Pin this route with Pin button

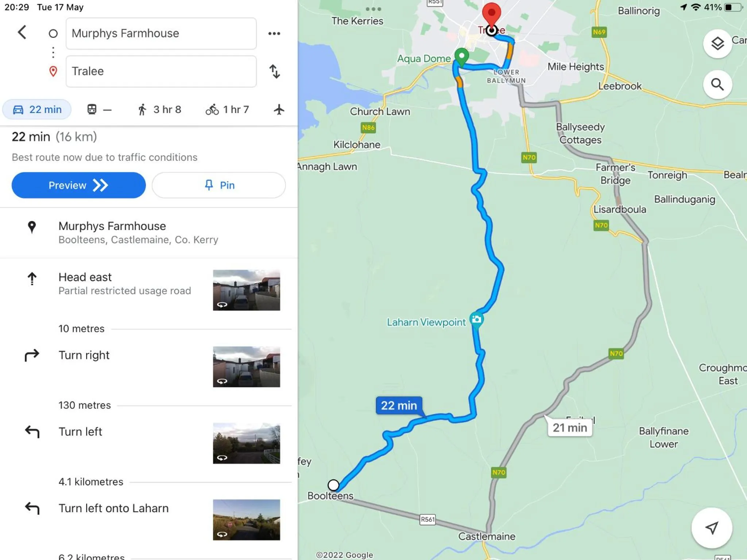219,185
